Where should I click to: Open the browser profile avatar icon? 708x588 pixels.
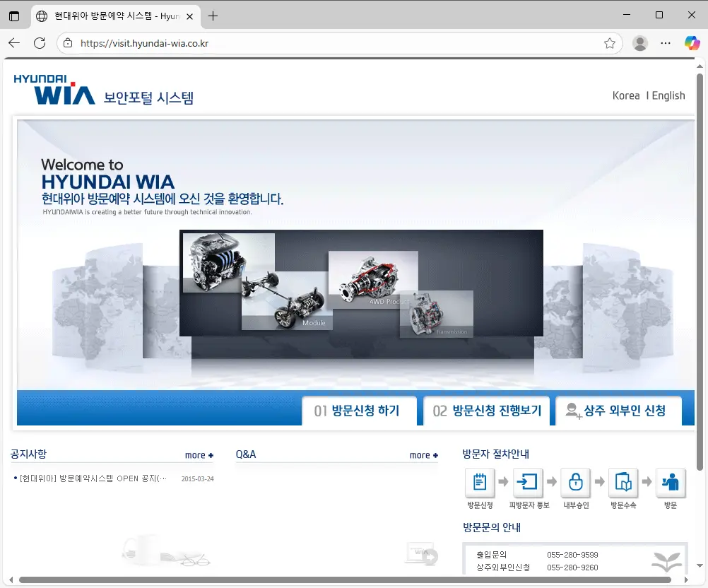coord(640,43)
